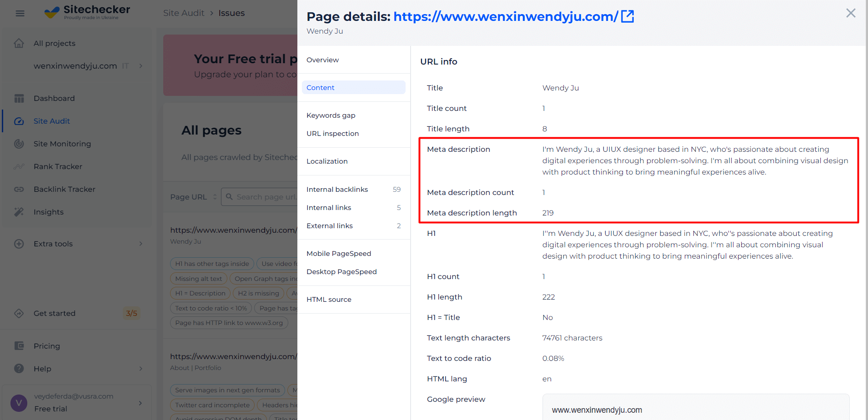Open Desktop PageSpeed section
This screenshot has height=420, width=868.
[341, 272]
